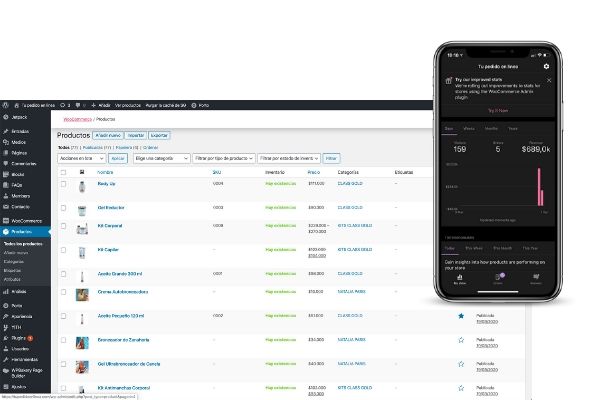Select the Kit Corporal row checkbox
Viewport: 600px width, 400px height.
tap(63, 225)
